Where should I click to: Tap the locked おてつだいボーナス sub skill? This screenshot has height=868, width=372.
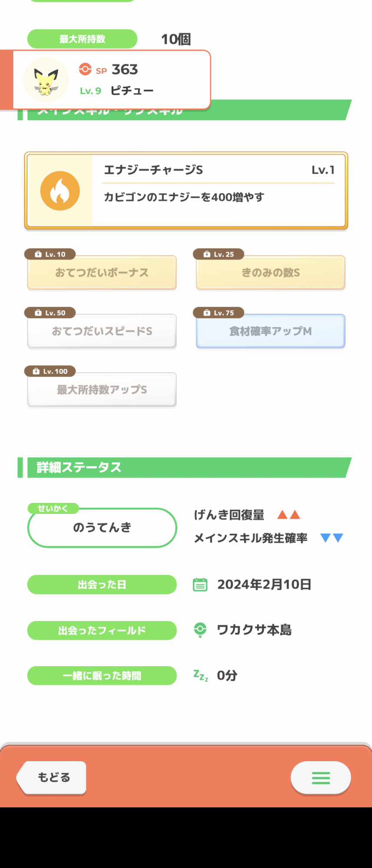[102, 273]
